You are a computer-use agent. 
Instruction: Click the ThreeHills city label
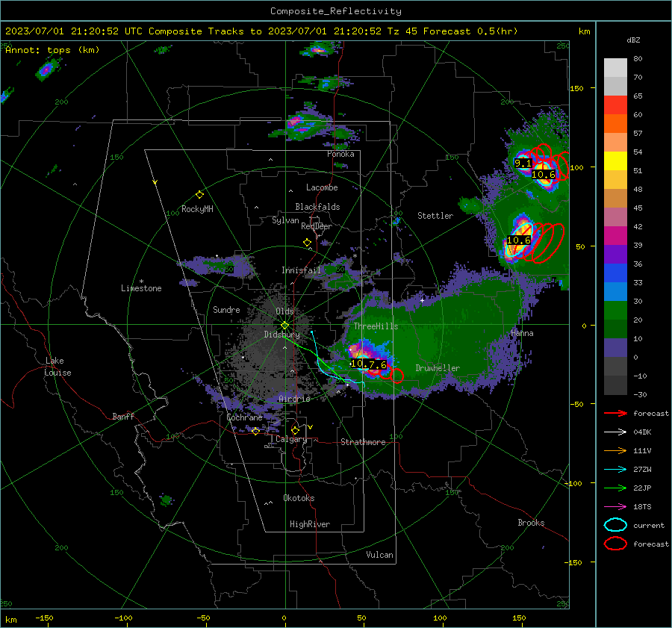[376, 326]
